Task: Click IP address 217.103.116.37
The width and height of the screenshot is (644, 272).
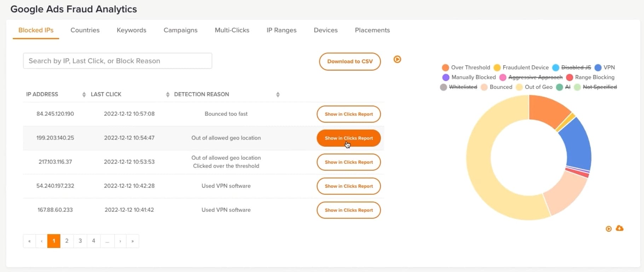Action: (55, 162)
